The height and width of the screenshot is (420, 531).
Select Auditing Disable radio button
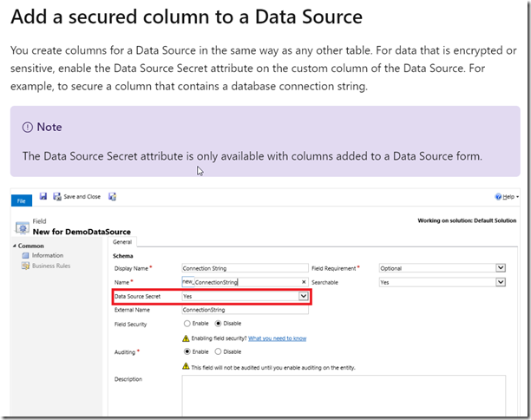coord(218,351)
